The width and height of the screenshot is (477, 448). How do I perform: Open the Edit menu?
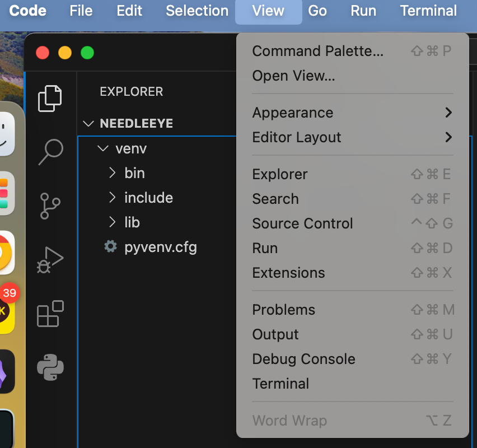pos(129,11)
